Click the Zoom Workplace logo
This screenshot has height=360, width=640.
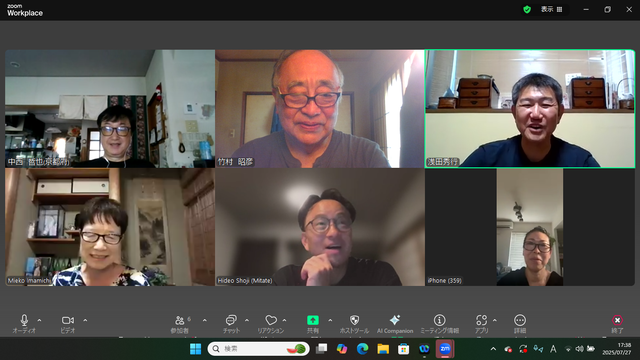pyautogui.click(x=24, y=10)
